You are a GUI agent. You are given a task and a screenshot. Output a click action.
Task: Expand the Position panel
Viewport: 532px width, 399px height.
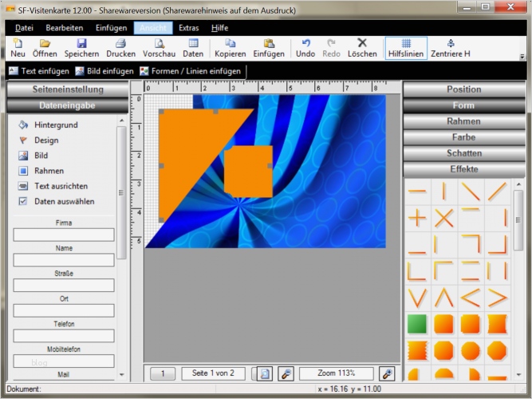click(464, 89)
